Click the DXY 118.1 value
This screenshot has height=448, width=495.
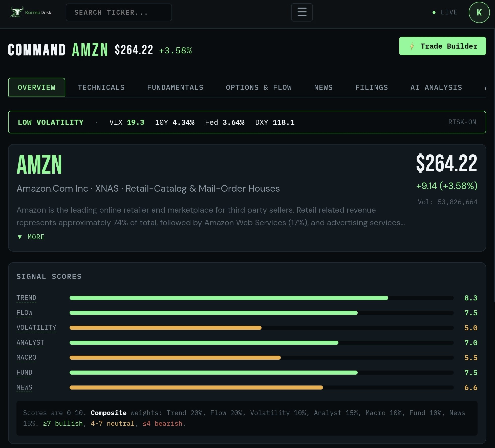275,122
